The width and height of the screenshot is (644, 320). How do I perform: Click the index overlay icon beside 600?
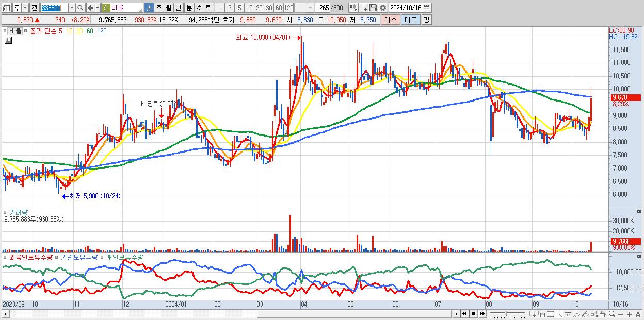353,8
